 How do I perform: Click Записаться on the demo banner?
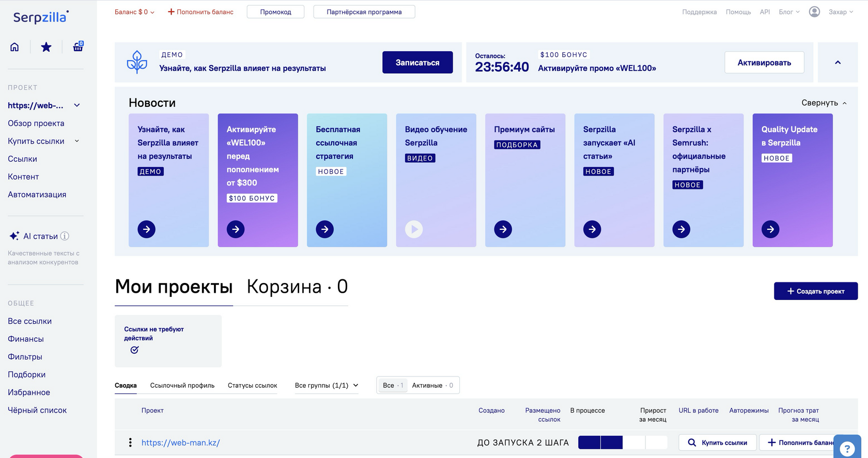coord(417,62)
